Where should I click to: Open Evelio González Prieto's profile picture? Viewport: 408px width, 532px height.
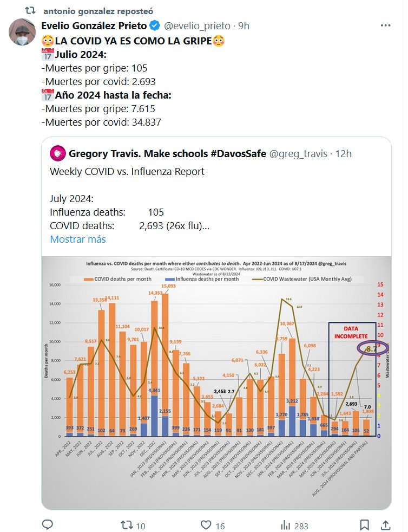pyautogui.click(x=23, y=31)
